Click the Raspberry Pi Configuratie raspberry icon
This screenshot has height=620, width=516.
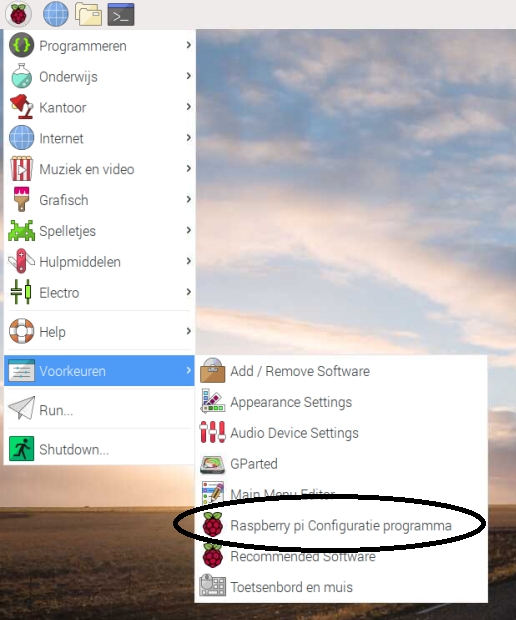tap(213, 524)
